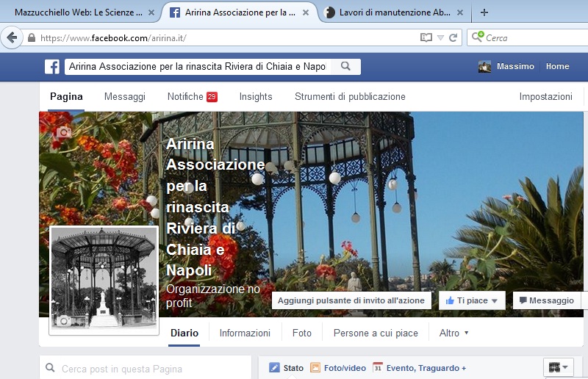Open the Persone a cui piace tab

pyautogui.click(x=376, y=333)
